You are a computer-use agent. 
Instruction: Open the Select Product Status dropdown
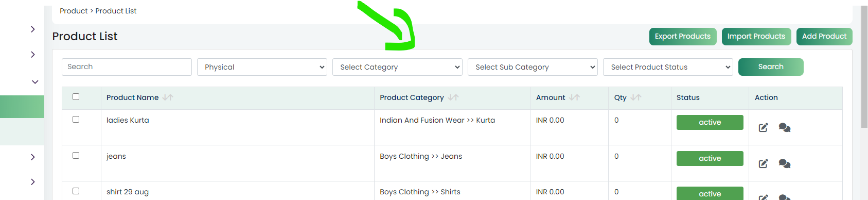pyautogui.click(x=668, y=67)
